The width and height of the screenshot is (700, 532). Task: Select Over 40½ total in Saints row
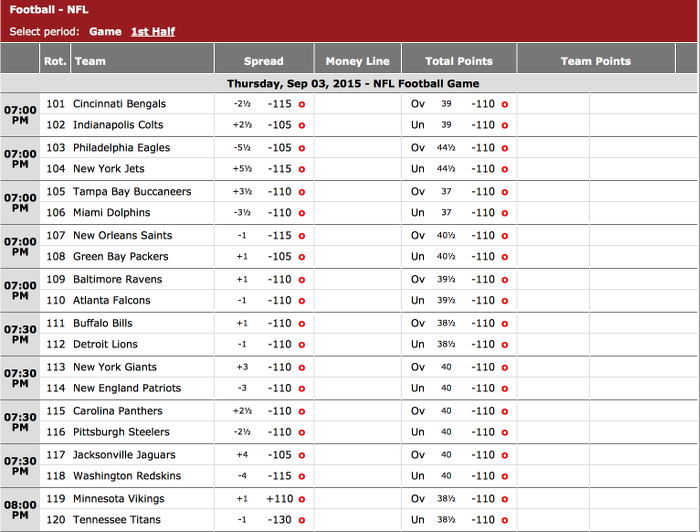pyautogui.click(x=504, y=236)
